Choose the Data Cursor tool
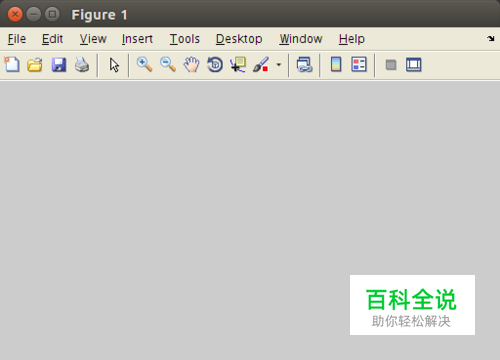The image size is (500, 360). pyautogui.click(x=238, y=64)
